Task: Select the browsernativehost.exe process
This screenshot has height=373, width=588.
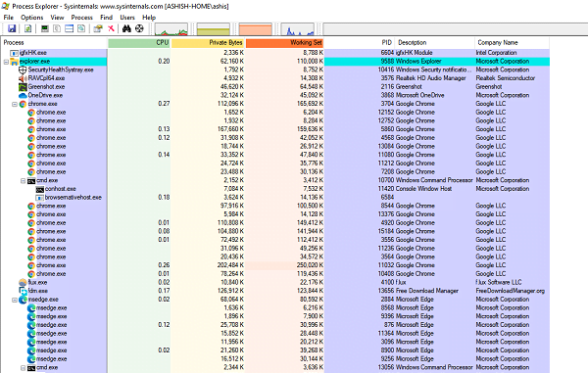Action: 73,198
